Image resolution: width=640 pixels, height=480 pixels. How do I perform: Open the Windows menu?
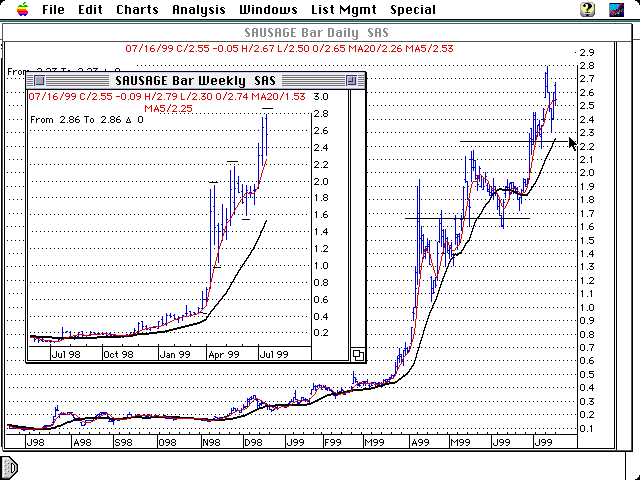coord(267,10)
